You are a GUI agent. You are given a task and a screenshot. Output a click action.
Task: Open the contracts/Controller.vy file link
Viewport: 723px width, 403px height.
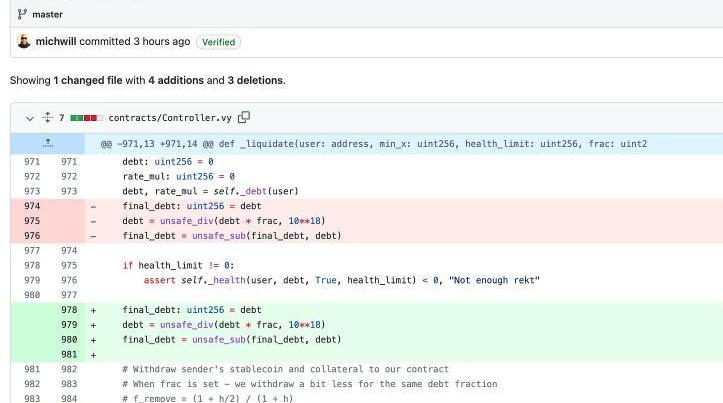[x=170, y=118]
